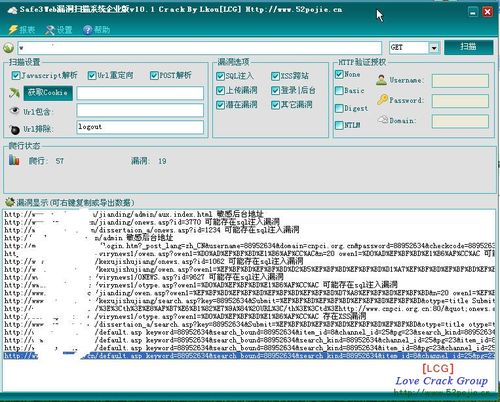Click the 获取Cookie button

point(48,93)
